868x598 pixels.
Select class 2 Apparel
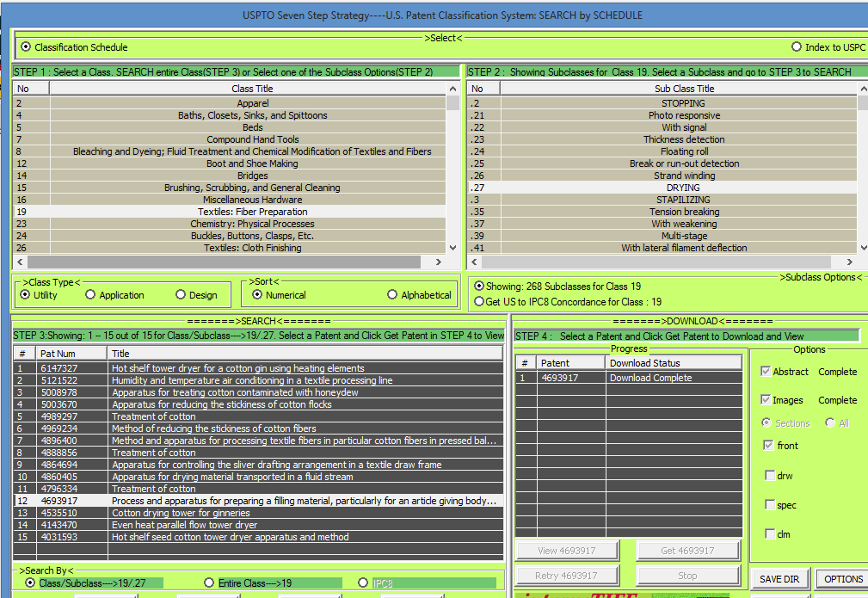230,103
